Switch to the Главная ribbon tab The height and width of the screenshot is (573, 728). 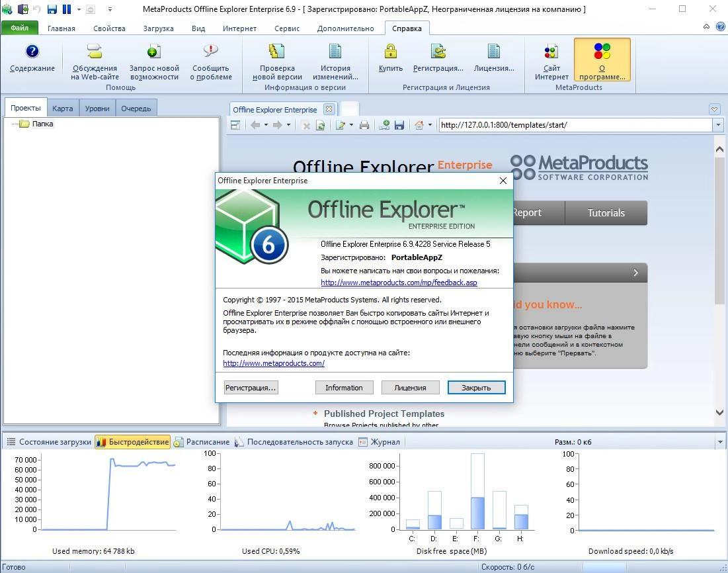tap(61, 28)
